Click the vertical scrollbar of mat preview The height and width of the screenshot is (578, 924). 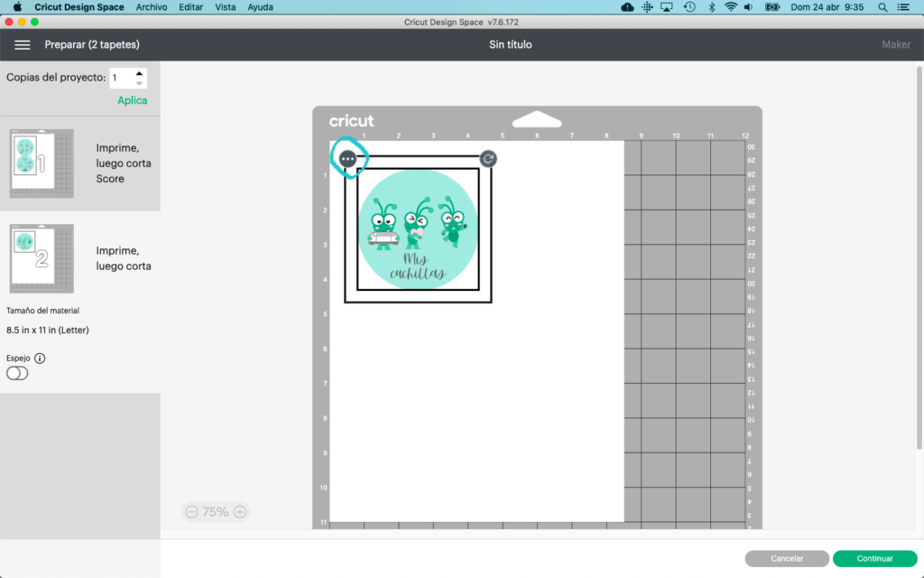(919, 257)
